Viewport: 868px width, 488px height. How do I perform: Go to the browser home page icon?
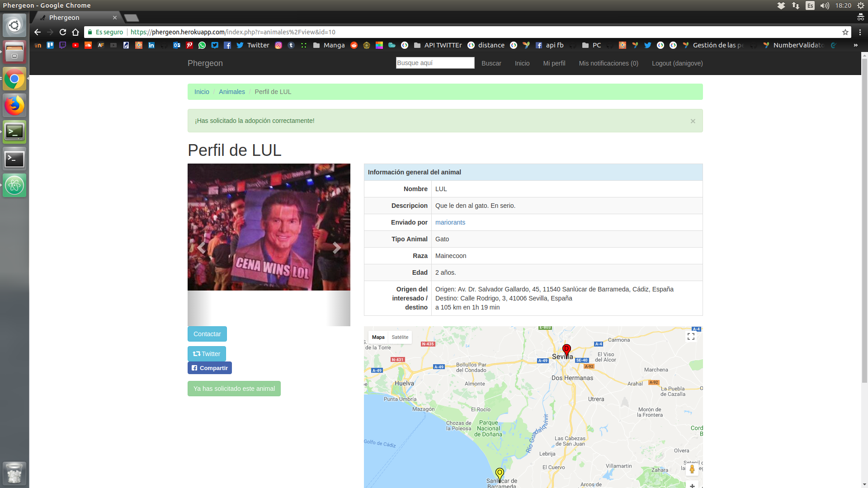(x=75, y=32)
